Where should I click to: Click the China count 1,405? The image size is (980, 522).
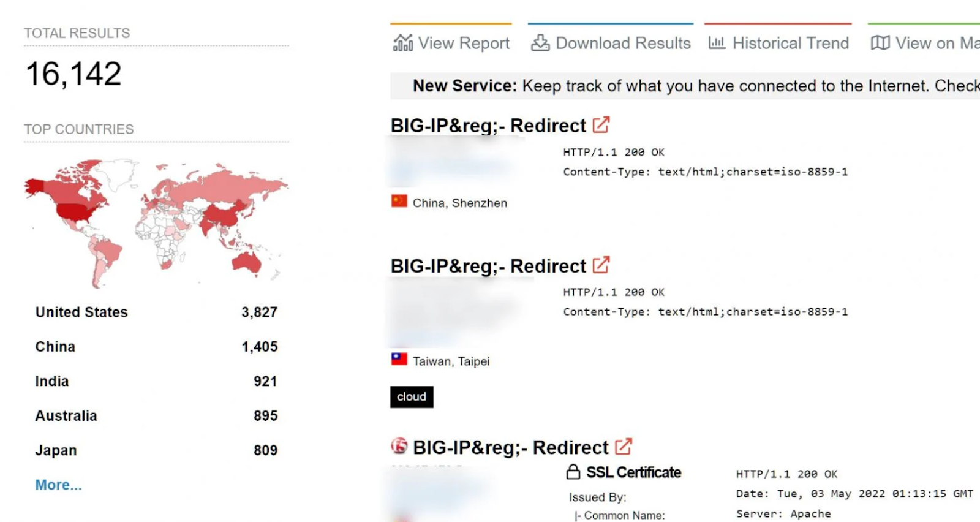(260, 347)
